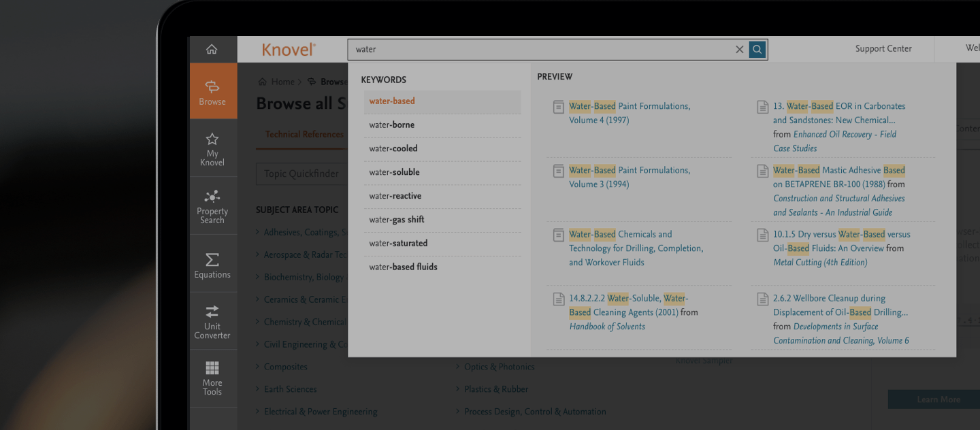Switch to the Technical References tab
The width and height of the screenshot is (980, 430).
click(x=304, y=134)
